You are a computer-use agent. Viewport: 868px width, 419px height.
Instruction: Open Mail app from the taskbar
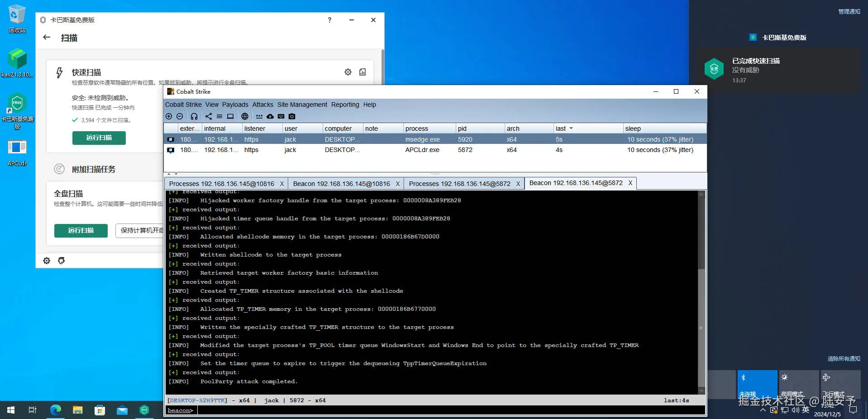pos(122,410)
